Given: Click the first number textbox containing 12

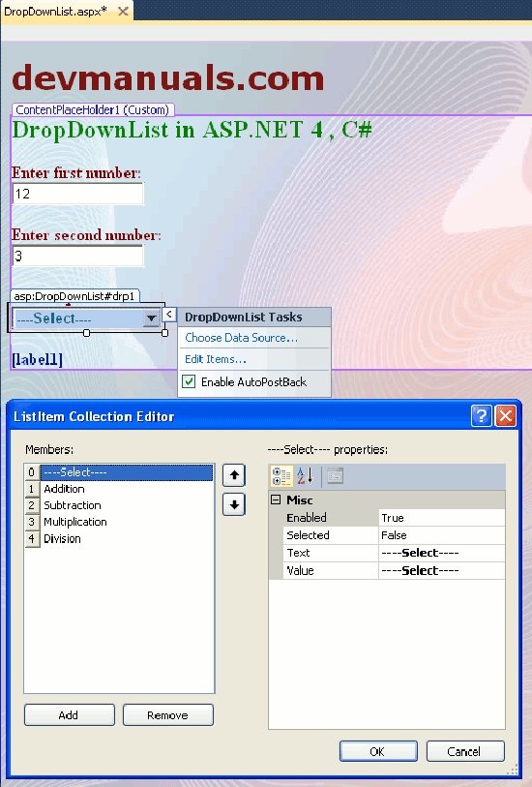Looking at the screenshot, I should (x=77, y=194).
